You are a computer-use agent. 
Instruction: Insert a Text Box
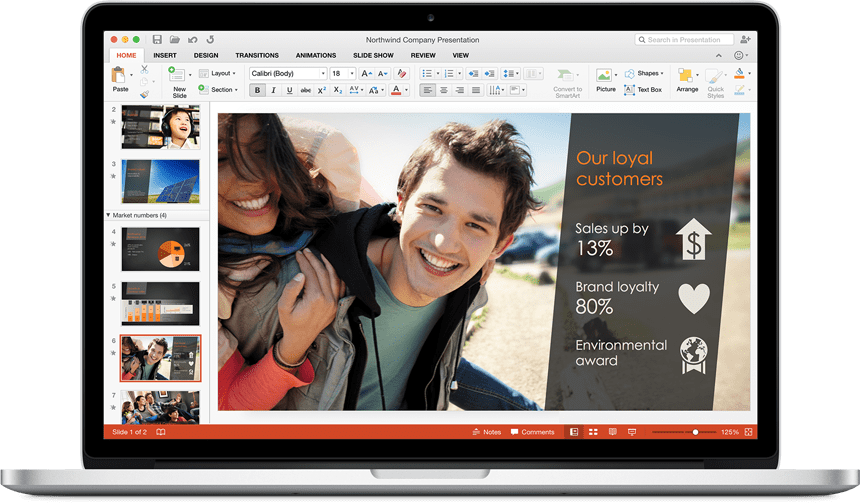pyautogui.click(x=643, y=90)
